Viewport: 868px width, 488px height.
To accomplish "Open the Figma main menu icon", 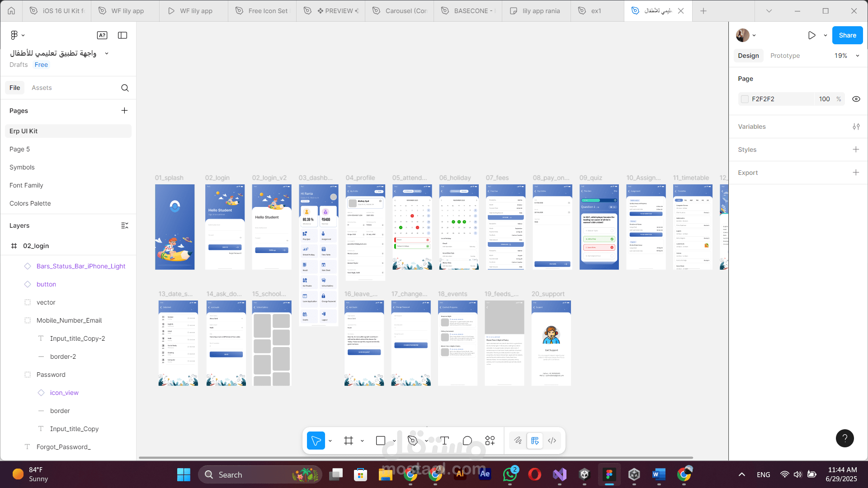I will tap(14, 35).
